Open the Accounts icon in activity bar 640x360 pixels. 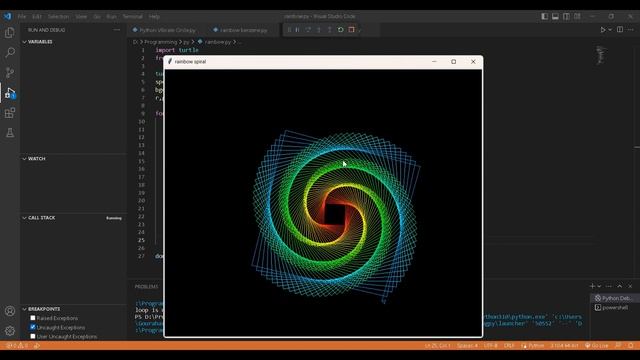(10, 311)
